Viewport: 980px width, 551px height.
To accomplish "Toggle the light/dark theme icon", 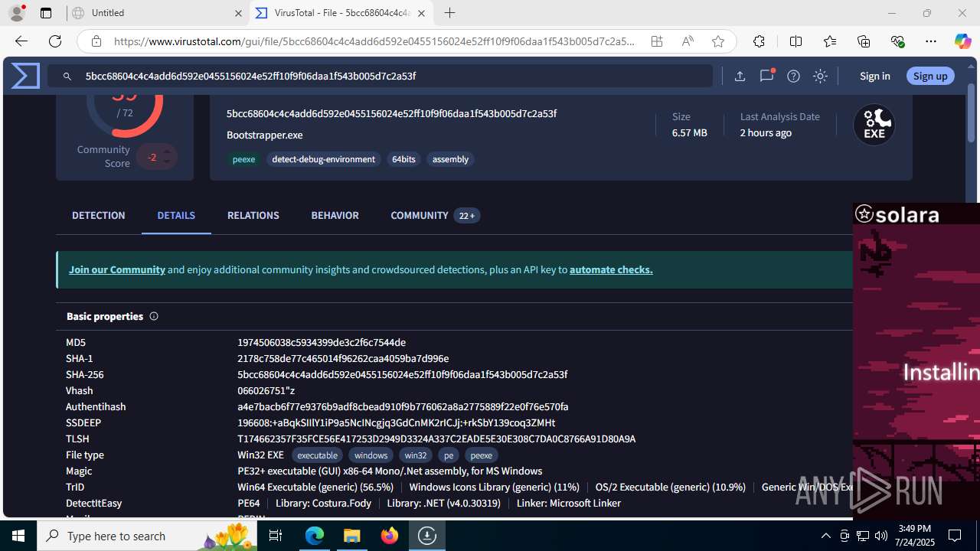I will [820, 76].
